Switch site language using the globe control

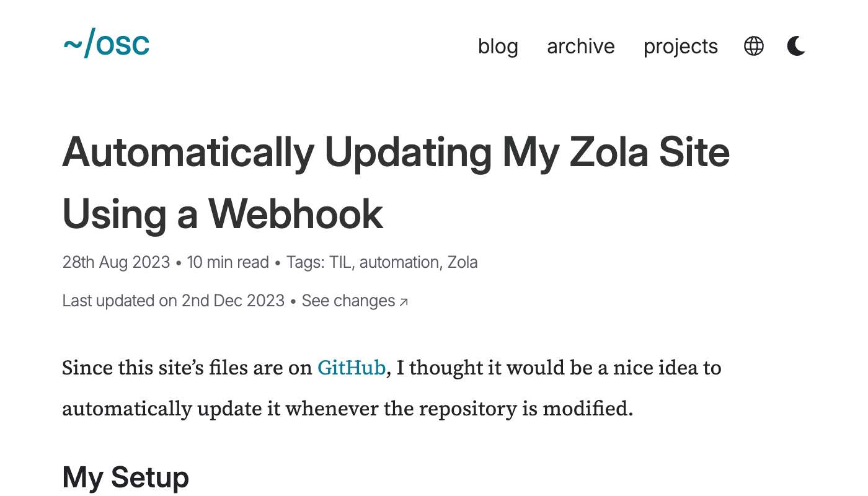[x=753, y=46]
